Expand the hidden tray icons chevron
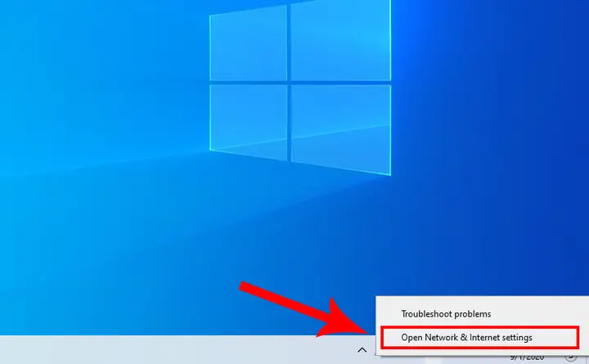Image resolution: width=589 pixels, height=364 pixels. 362,350
